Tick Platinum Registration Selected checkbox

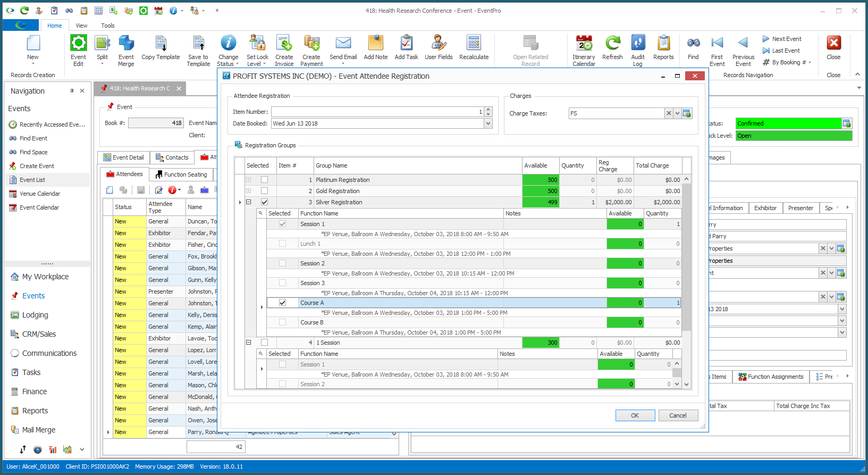264,180
